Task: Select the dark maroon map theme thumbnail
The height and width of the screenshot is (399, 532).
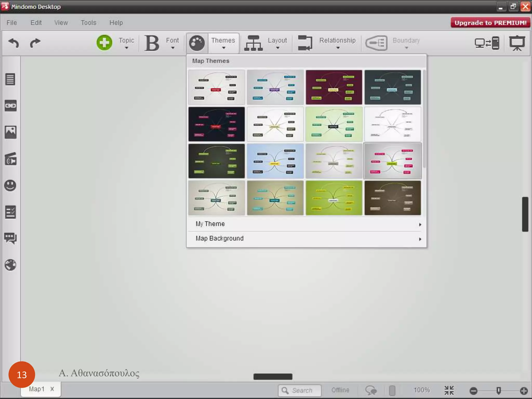Action: [x=334, y=87]
